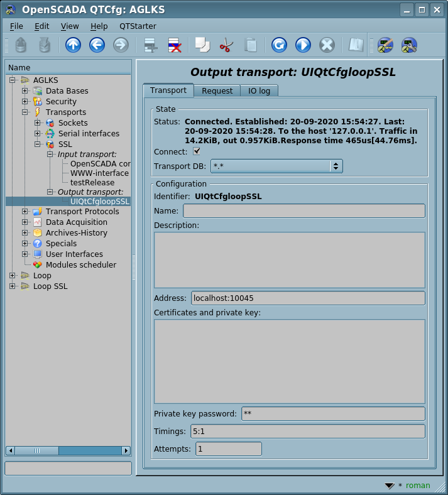448x495 pixels.
Task: Switch to the IO log tab
Action: click(x=259, y=91)
